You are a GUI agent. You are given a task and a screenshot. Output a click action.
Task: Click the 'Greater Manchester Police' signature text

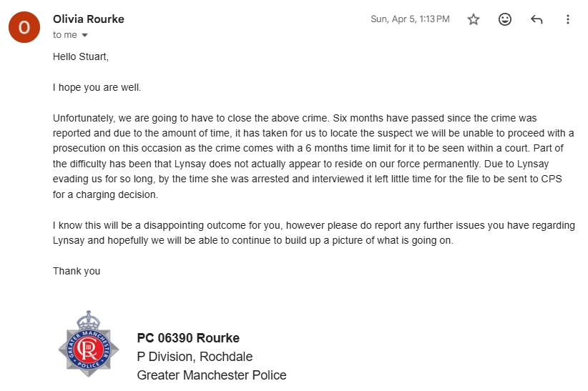click(x=212, y=375)
